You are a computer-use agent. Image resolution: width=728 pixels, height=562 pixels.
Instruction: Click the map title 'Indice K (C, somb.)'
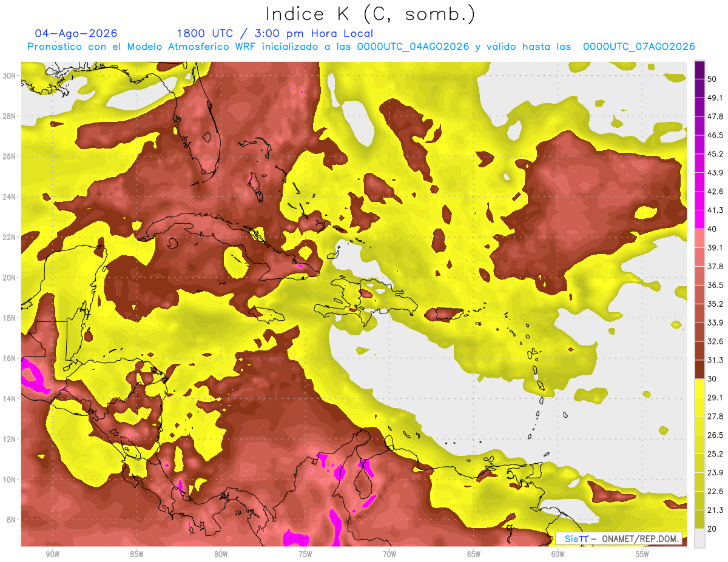coord(371,14)
